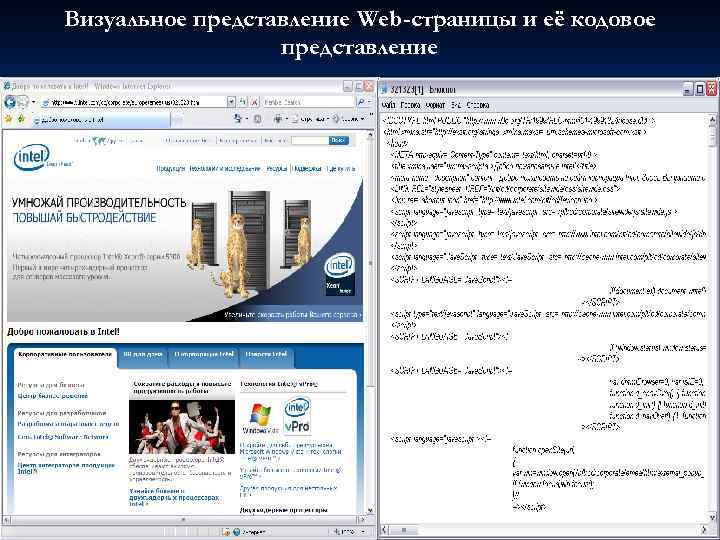Click the Intel vPro logo

tap(297, 416)
